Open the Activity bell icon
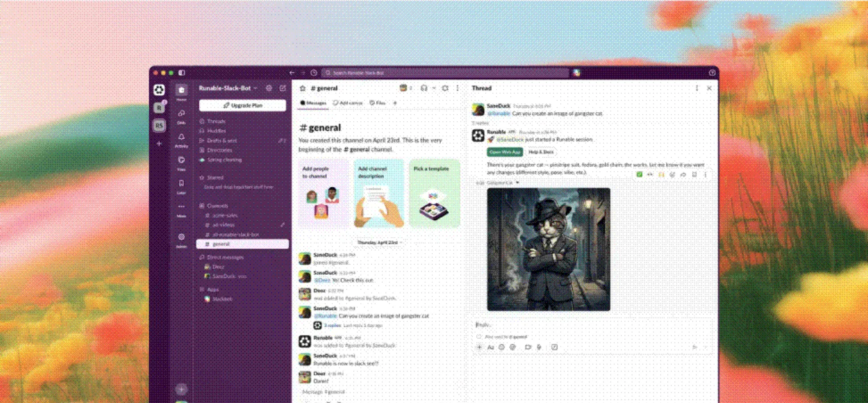This screenshot has width=868, height=403. point(181,137)
